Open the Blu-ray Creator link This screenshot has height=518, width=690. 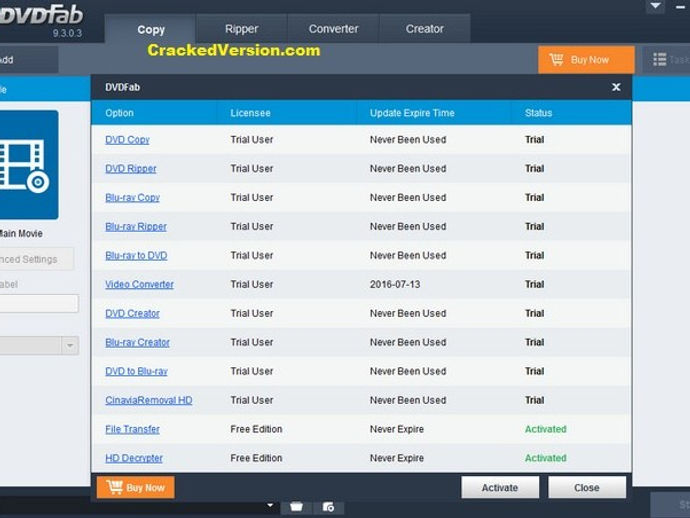[x=137, y=342]
